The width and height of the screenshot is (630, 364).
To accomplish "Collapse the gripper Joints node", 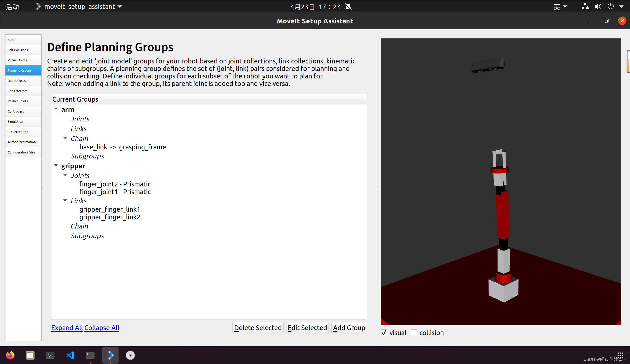I will coord(65,175).
